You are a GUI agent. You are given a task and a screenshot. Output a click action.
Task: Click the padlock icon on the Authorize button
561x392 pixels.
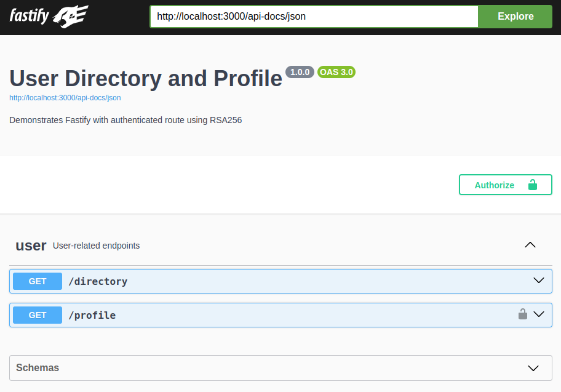click(534, 184)
